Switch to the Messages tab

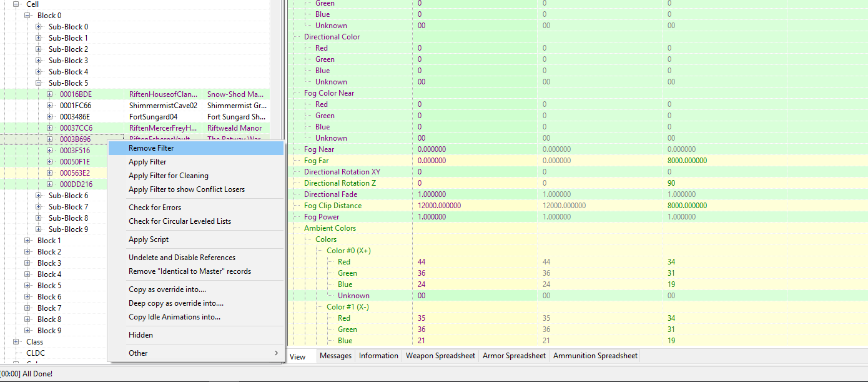point(335,356)
